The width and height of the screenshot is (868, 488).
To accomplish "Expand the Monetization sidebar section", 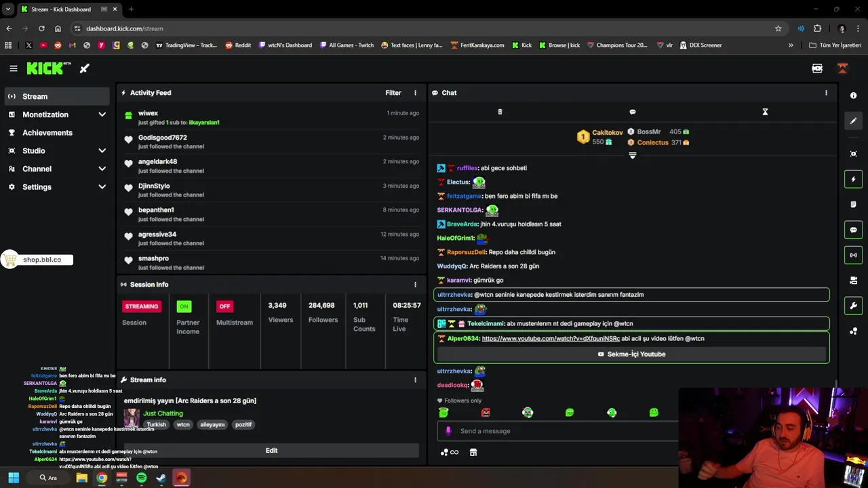I will pyautogui.click(x=102, y=115).
